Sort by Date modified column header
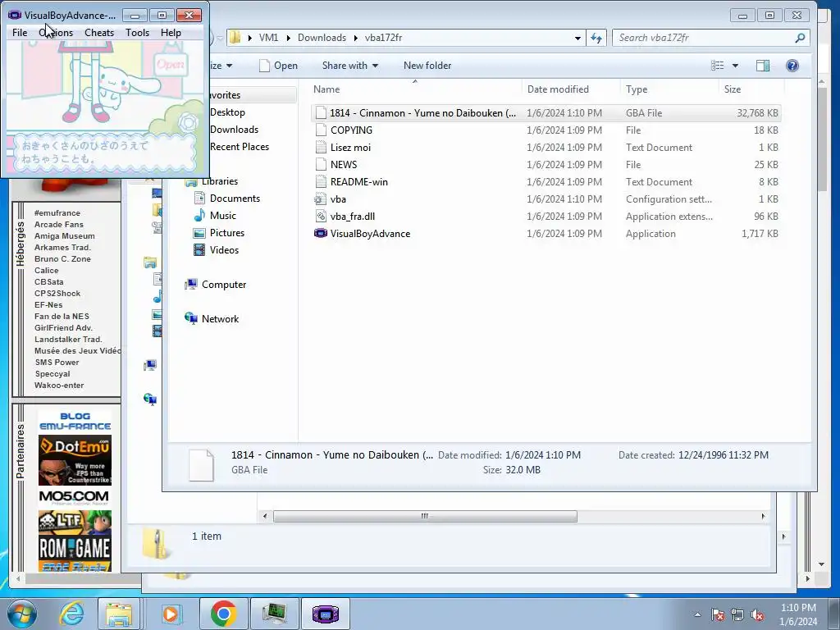The width and height of the screenshot is (840, 630). point(558,89)
